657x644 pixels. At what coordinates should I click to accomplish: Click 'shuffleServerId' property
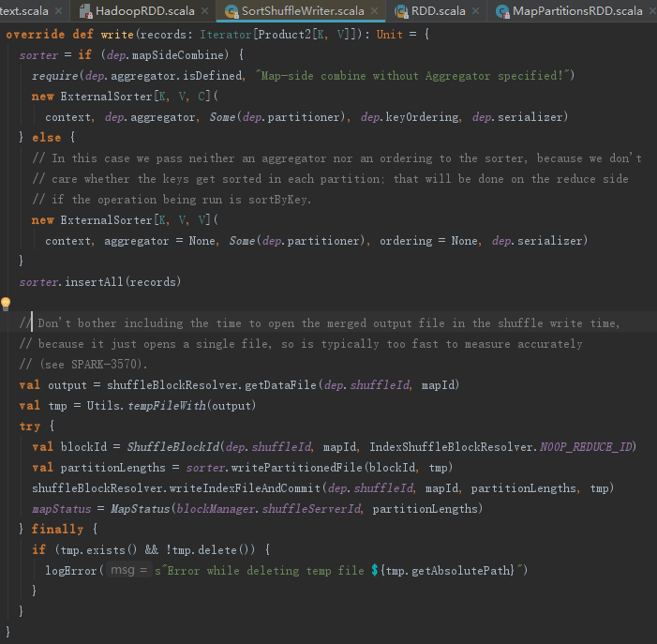(311, 509)
